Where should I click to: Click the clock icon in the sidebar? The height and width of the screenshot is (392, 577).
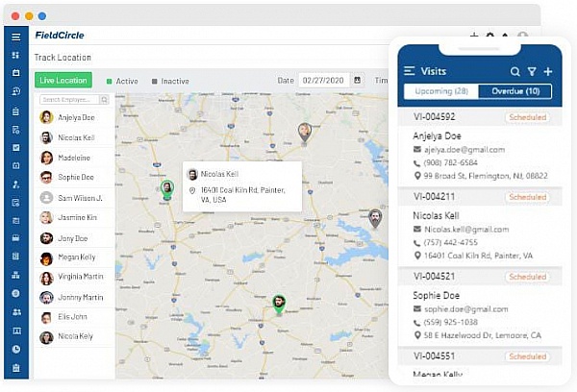coord(15,349)
